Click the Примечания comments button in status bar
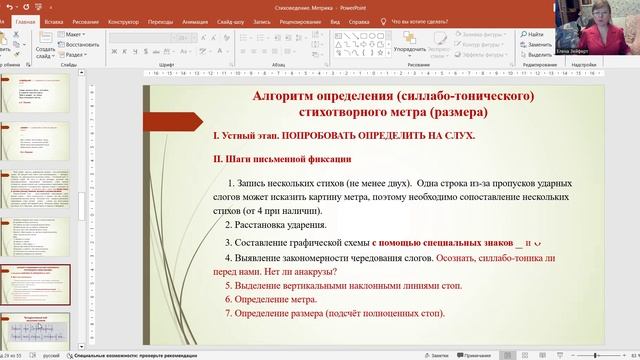This screenshot has width=640, height=360. click(474, 356)
